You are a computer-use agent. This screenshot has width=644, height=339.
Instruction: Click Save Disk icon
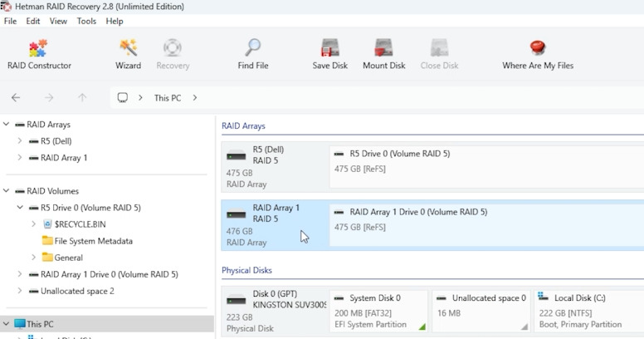[330, 47]
